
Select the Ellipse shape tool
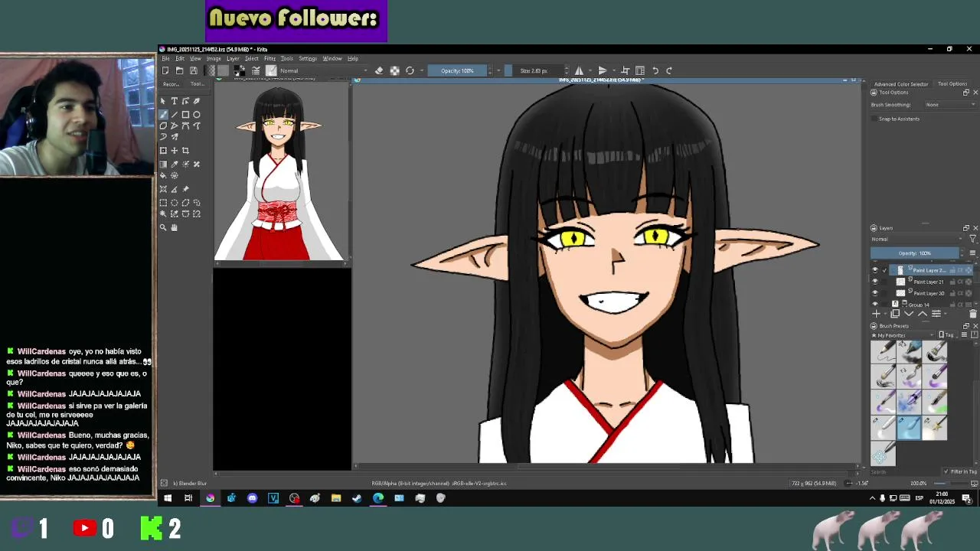click(x=197, y=114)
